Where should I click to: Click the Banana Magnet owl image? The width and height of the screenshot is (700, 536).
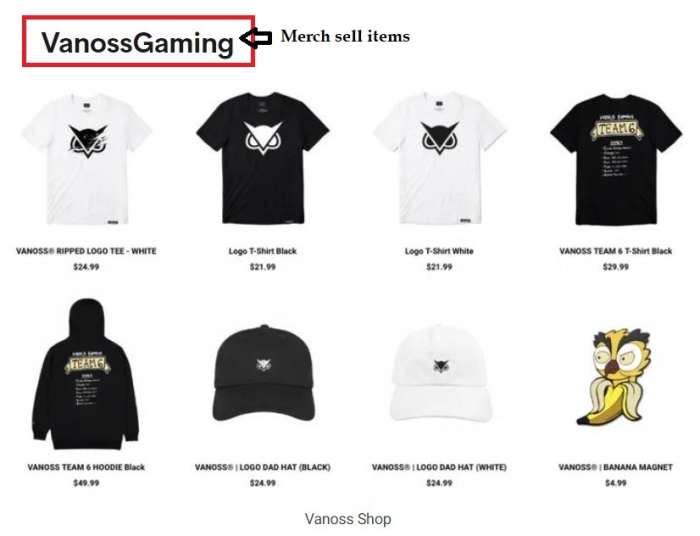click(615, 377)
